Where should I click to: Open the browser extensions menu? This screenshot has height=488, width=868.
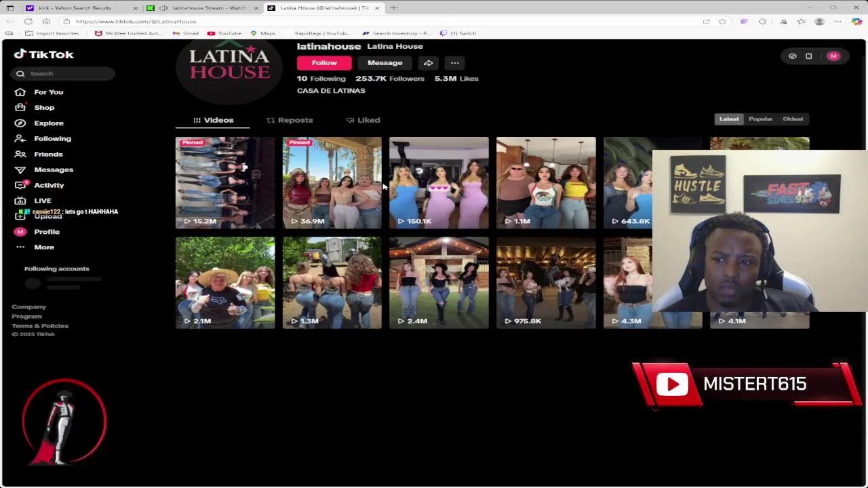tap(762, 22)
